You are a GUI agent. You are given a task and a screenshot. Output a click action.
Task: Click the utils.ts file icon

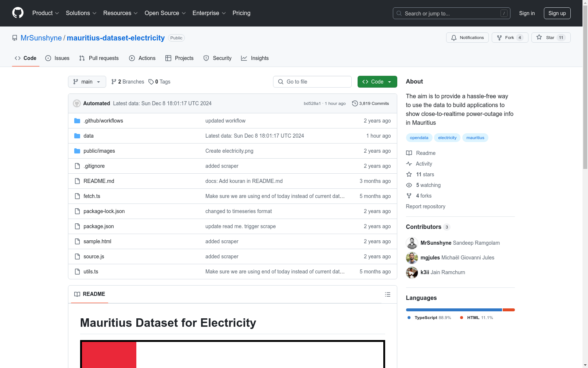pos(77,272)
